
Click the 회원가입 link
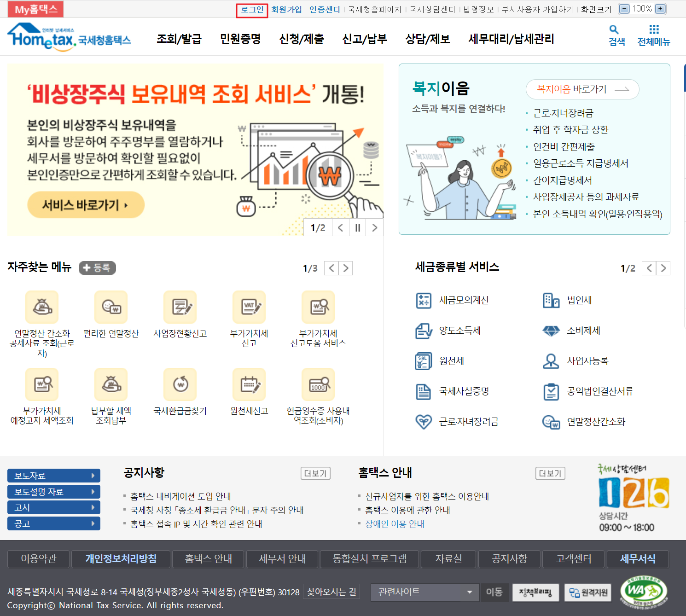287,9
